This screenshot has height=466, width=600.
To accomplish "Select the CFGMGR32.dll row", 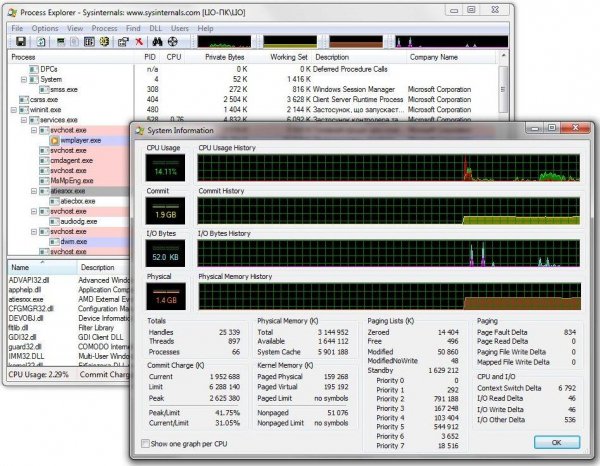I will [69, 309].
